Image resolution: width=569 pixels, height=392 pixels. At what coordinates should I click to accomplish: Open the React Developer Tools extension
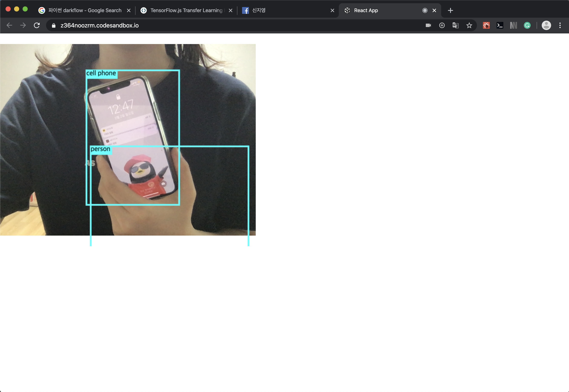pos(486,25)
